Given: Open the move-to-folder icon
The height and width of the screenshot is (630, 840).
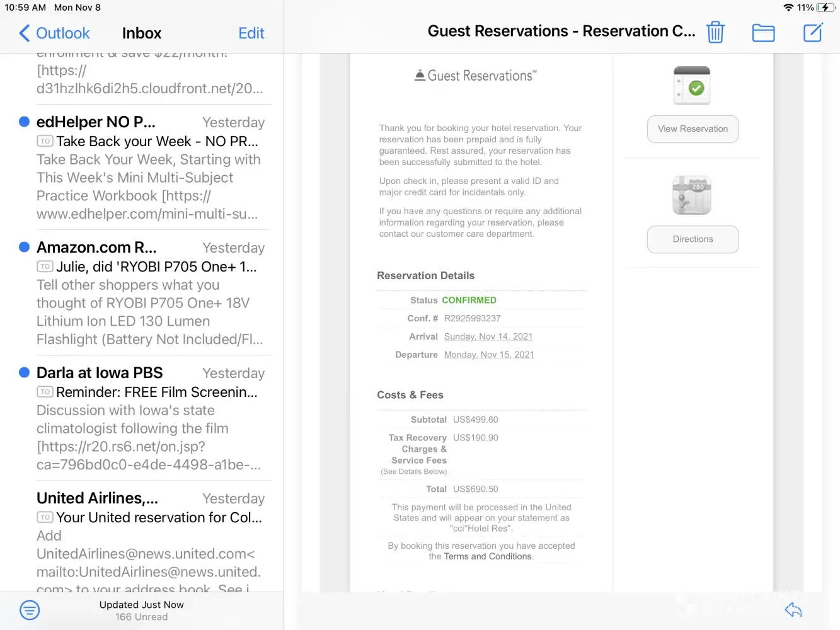Looking at the screenshot, I should pyautogui.click(x=763, y=33).
